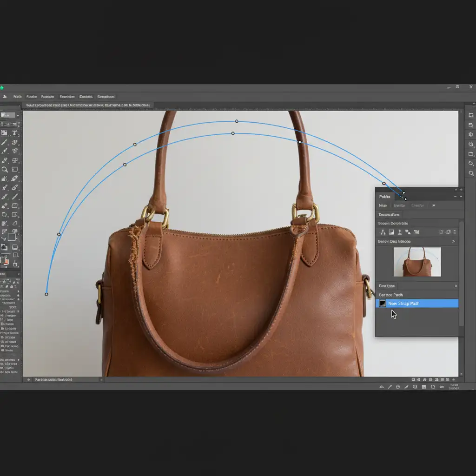This screenshot has height=476, width=476.
Task: Switch to the Paths tab
Action: point(384,197)
